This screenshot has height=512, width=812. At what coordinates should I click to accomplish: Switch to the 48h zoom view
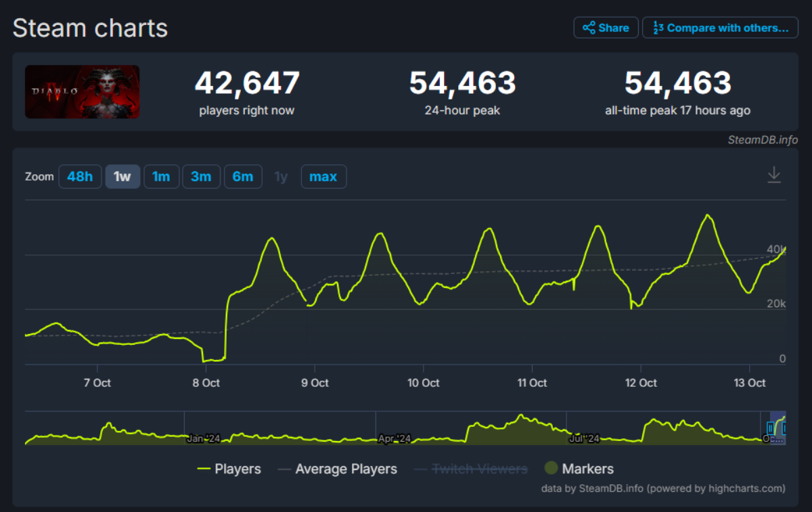(80, 176)
